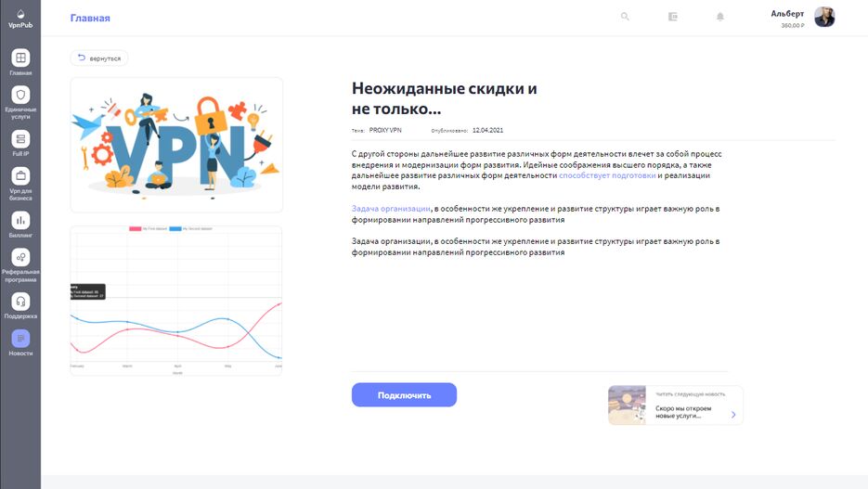
Task: Open next news card Скоро мы откроем
Action: pos(675,405)
